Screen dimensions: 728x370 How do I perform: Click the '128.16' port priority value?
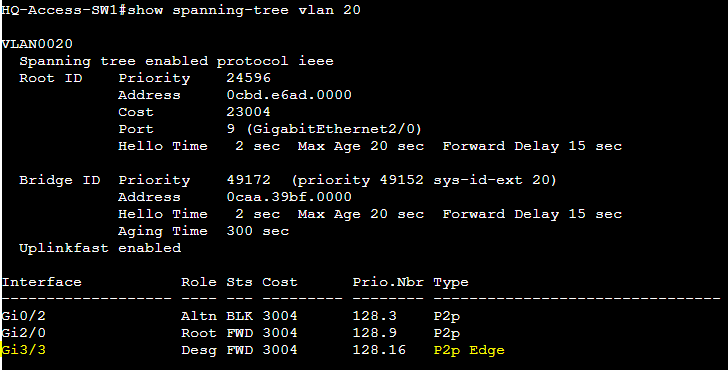coord(379,350)
